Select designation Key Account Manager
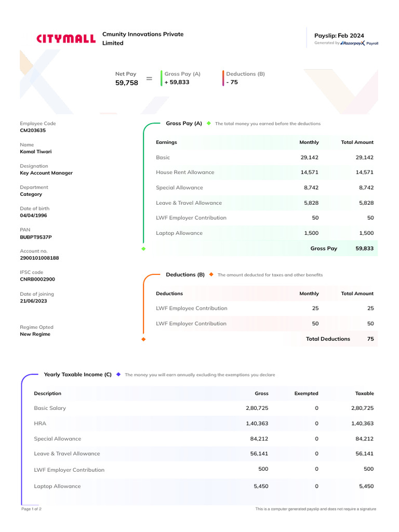This screenshot has height=532, width=399. [x=46, y=173]
